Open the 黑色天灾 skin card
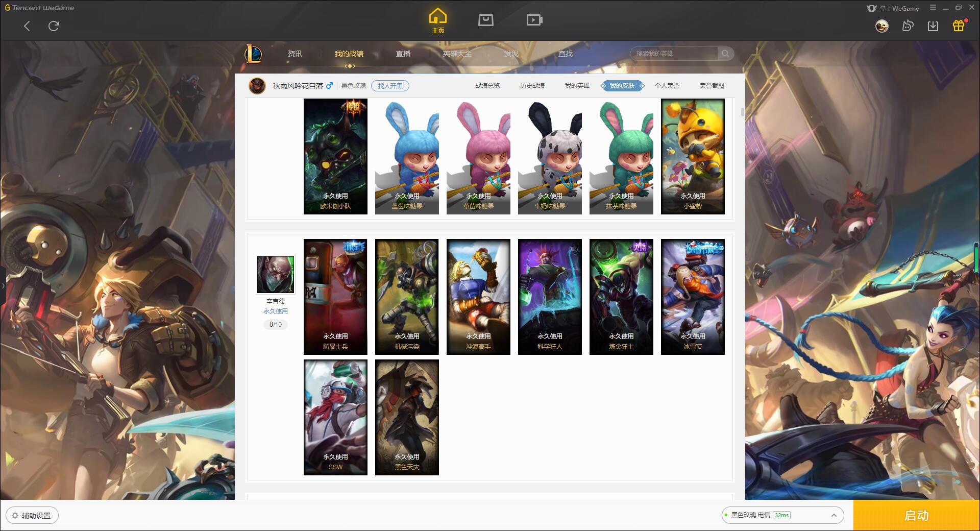 tap(407, 417)
